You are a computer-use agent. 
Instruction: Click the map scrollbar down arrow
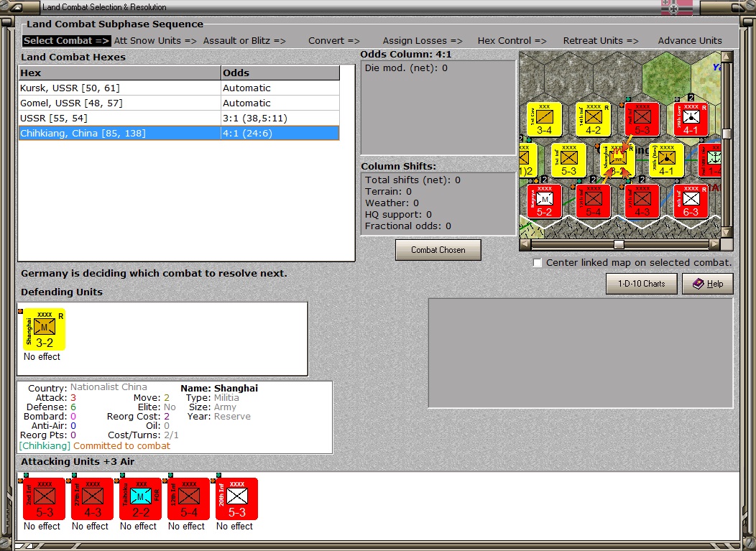click(727, 232)
